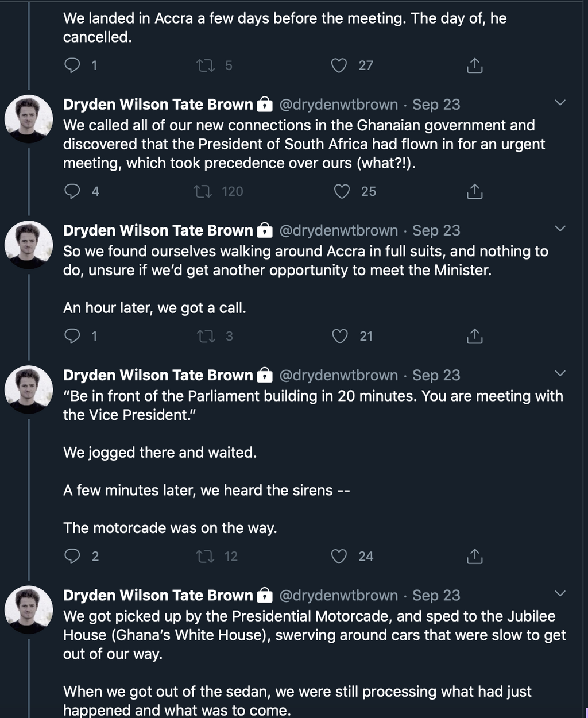Reply to the President of South Africa tweet
This screenshot has height=718, width=588.
(72, 191)
